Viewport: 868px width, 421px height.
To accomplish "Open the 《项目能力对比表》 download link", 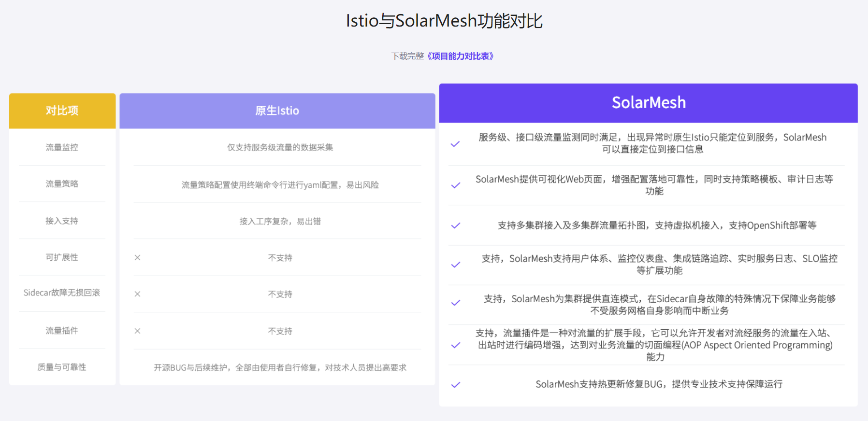I will (461, 56).
